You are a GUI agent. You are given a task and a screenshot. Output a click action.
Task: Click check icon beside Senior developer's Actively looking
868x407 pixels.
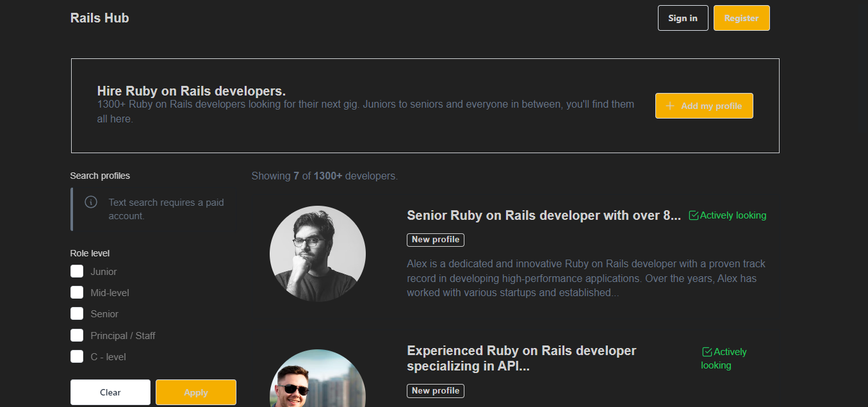694,215
